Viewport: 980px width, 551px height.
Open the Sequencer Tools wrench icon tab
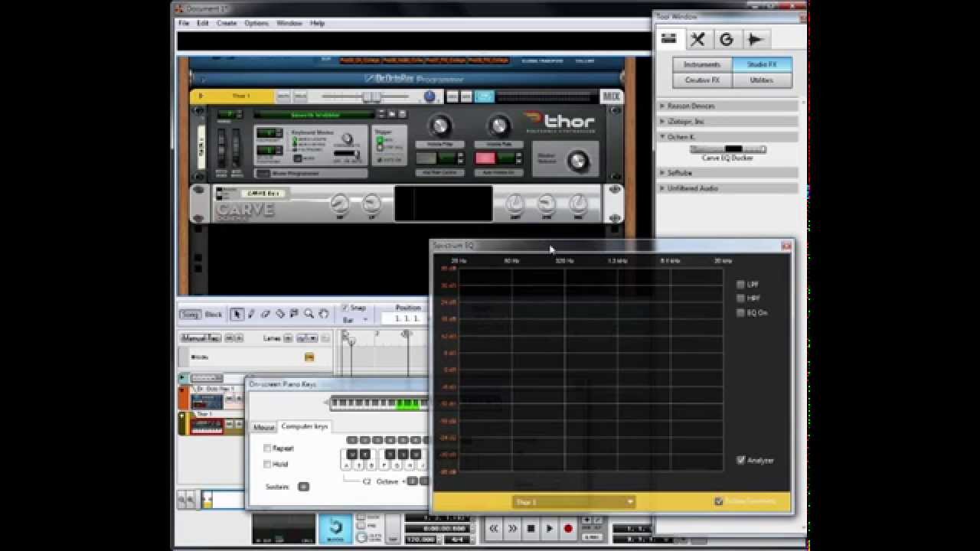[x=697, y=39]
